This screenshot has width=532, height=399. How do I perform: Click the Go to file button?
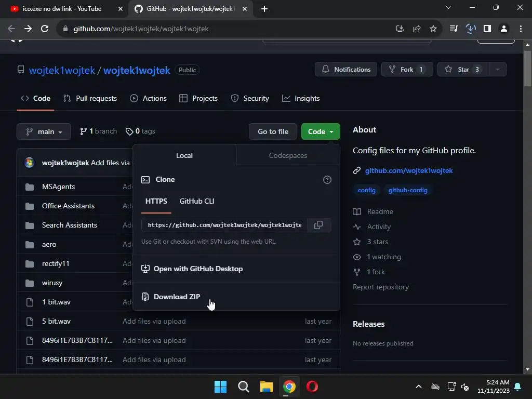click(x=273, y=131)
